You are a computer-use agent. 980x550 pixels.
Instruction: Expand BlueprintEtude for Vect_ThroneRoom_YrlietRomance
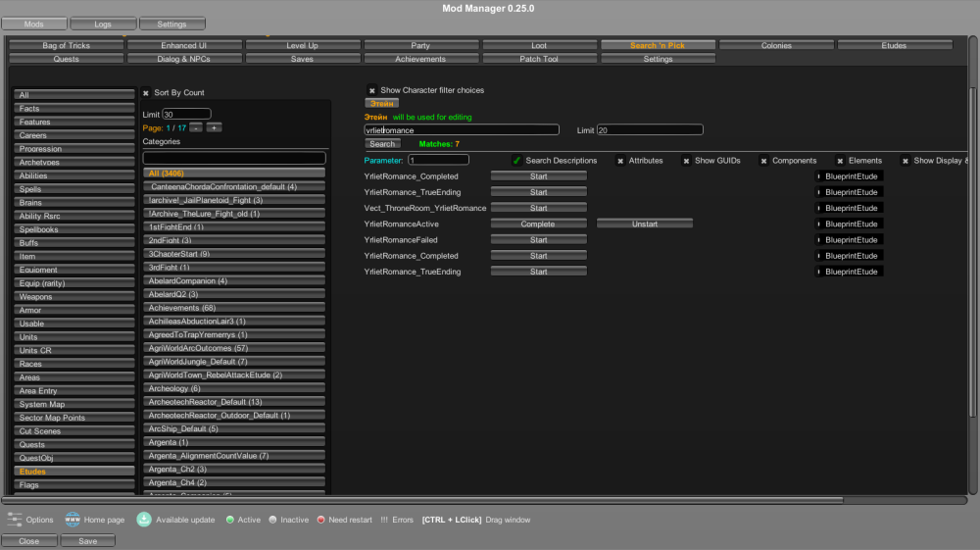819,208
